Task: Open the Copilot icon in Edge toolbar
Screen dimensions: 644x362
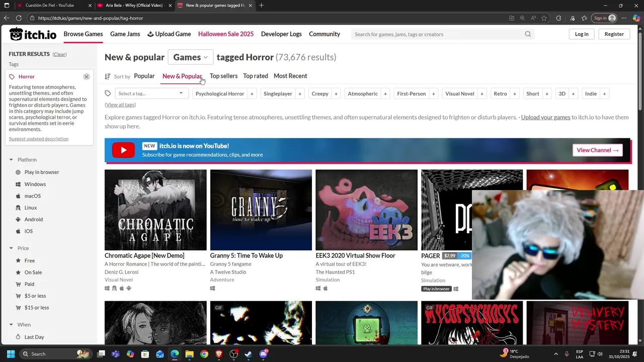Action: coord(636,18)
